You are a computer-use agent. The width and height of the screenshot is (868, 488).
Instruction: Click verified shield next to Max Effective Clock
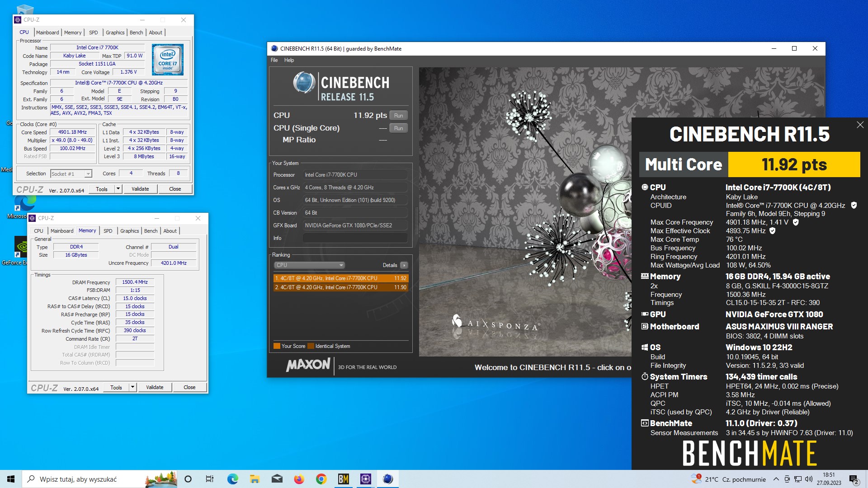click(x=773, y=230)
